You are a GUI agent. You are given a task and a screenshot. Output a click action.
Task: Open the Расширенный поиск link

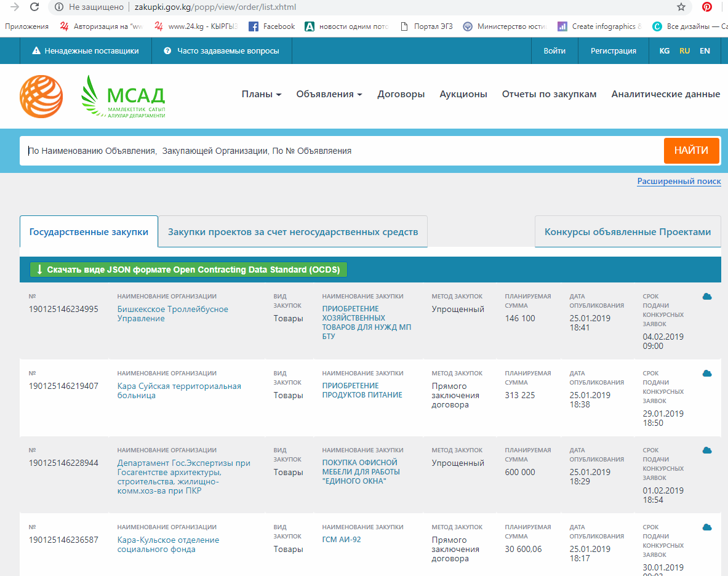pos(679,182)
